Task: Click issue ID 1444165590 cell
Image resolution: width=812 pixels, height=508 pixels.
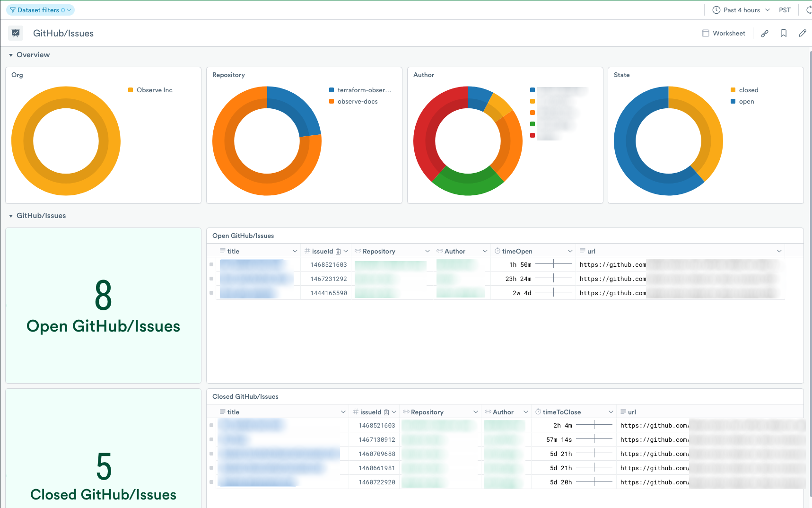Action: (329, 293)
